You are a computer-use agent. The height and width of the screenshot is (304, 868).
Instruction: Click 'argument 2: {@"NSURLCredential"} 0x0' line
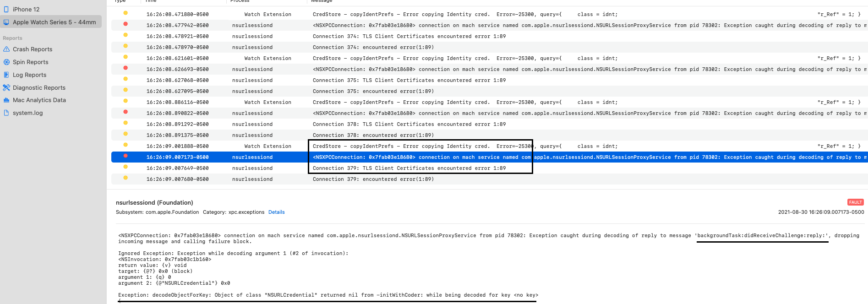tap(174, 283)
